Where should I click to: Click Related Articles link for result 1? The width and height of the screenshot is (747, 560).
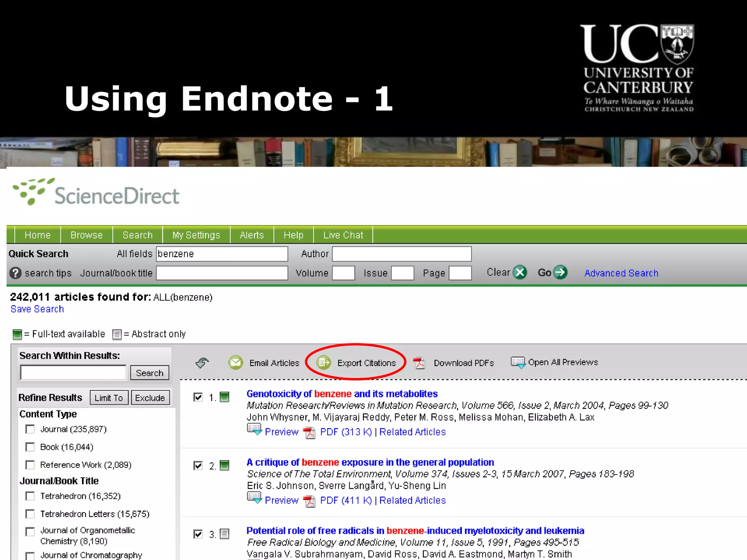(413, 432)
